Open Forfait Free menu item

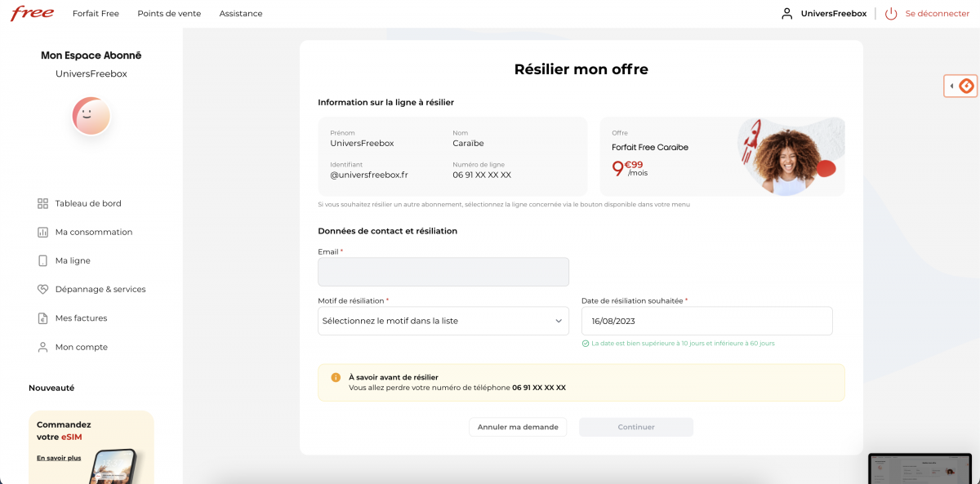(x=96, y=14)
